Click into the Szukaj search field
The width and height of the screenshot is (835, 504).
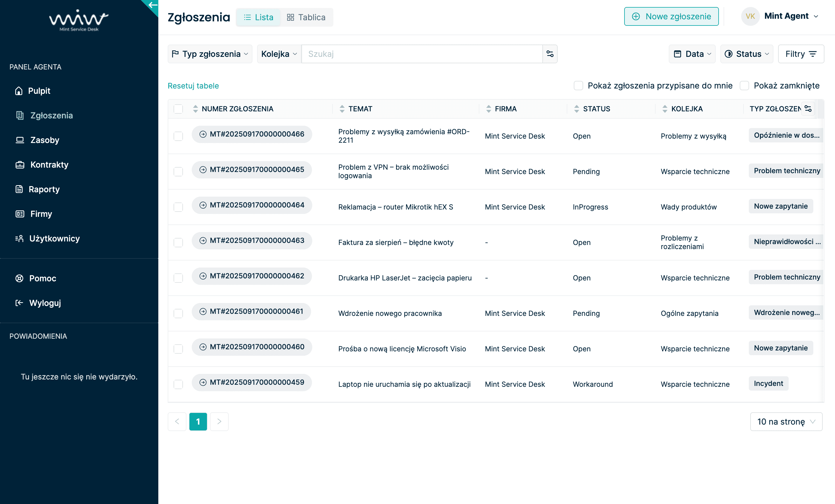pyautogui.click(x=422, y=54)
